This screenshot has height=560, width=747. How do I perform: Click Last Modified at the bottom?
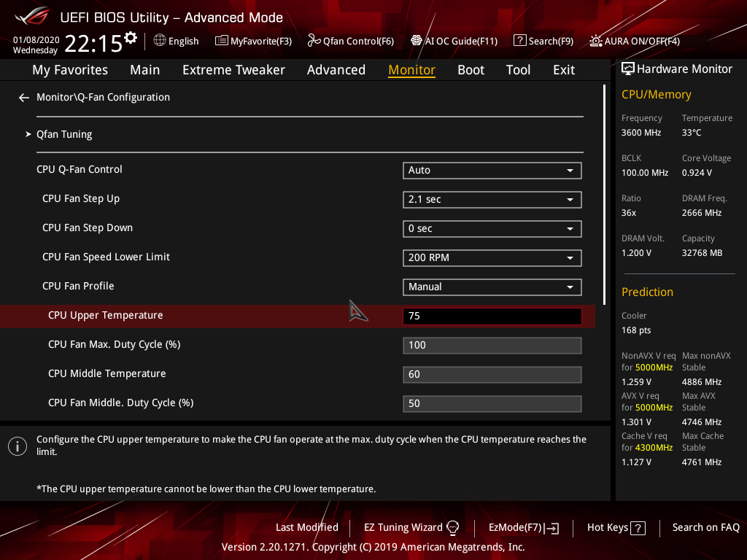point(307,528)
